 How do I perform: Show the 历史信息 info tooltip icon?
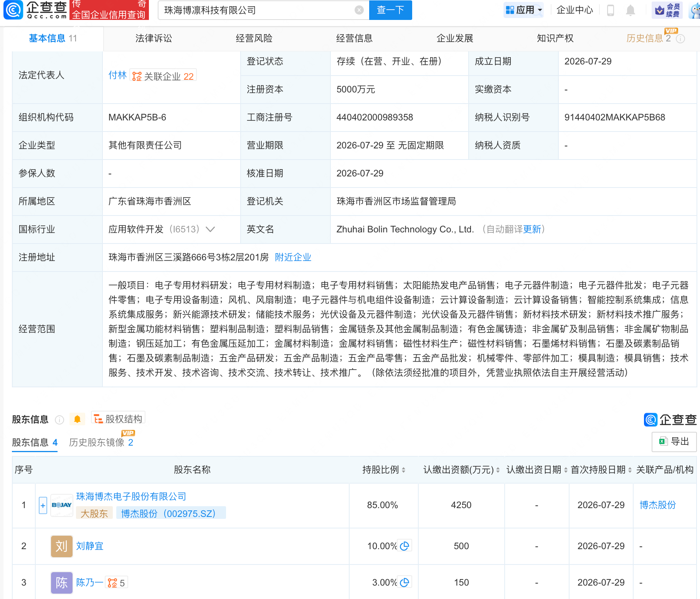pyautogui.click(x=680, y=39)
